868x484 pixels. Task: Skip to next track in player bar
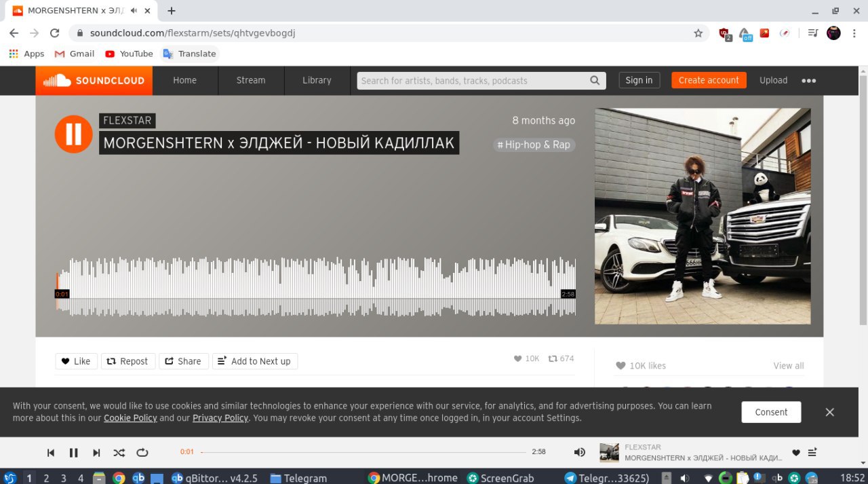click(x=96, y=453)
